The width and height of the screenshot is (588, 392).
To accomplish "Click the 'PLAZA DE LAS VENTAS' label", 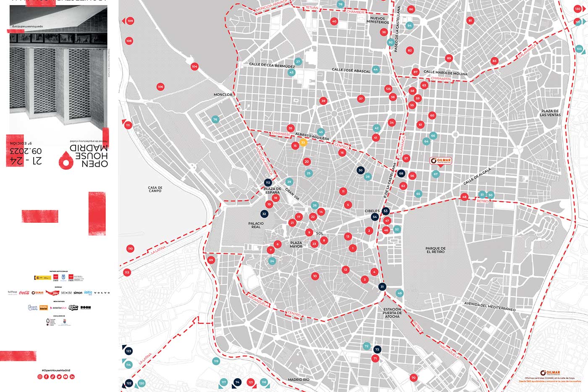I will pos(550,113).
